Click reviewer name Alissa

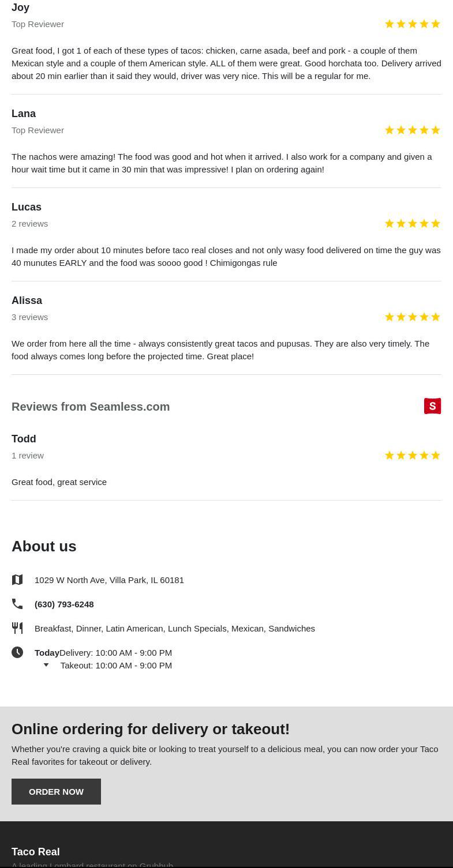27,300
